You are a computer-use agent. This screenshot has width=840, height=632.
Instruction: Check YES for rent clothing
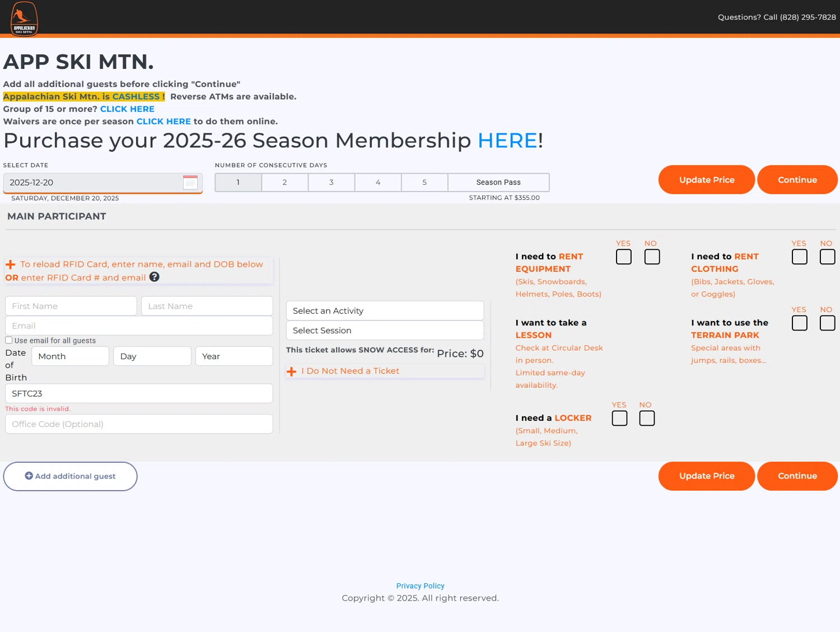tap(799, 257)
